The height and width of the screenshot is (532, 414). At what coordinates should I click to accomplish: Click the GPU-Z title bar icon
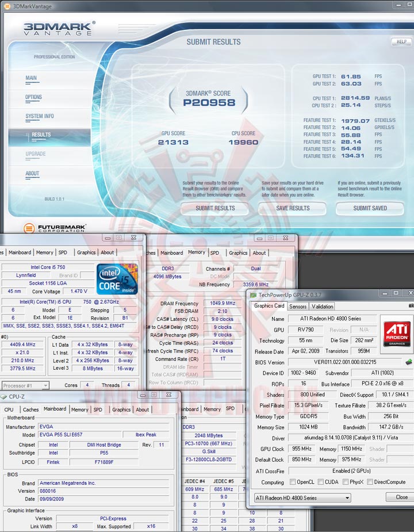point(254,295)
